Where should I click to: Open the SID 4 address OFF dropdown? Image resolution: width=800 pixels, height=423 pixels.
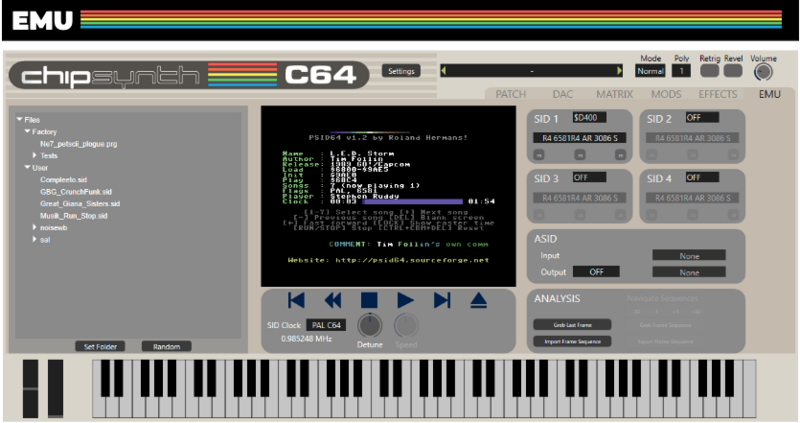point(702,177)
